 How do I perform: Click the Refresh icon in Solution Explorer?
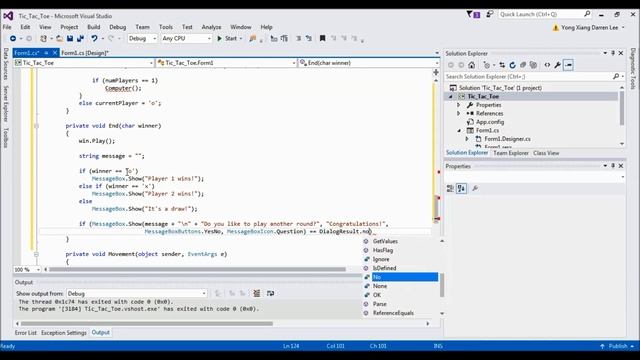pos(512,65)
